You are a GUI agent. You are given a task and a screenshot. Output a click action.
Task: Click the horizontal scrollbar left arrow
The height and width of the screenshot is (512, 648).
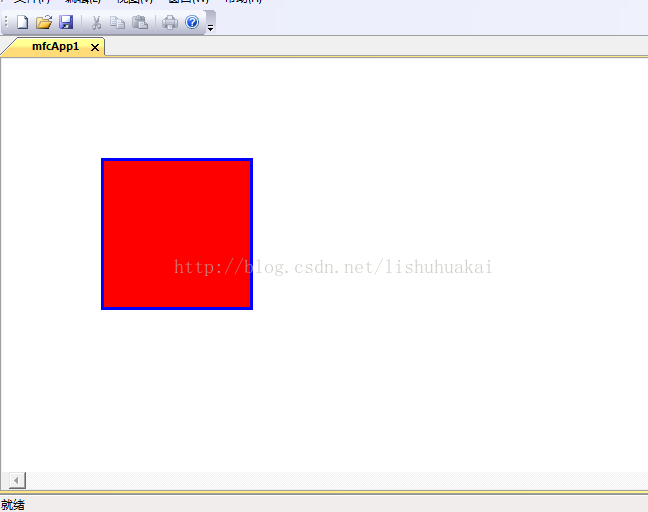(16, 480)
